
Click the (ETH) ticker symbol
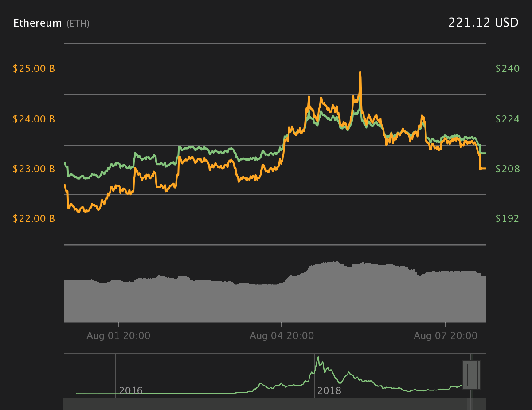(x=78, y=24)
